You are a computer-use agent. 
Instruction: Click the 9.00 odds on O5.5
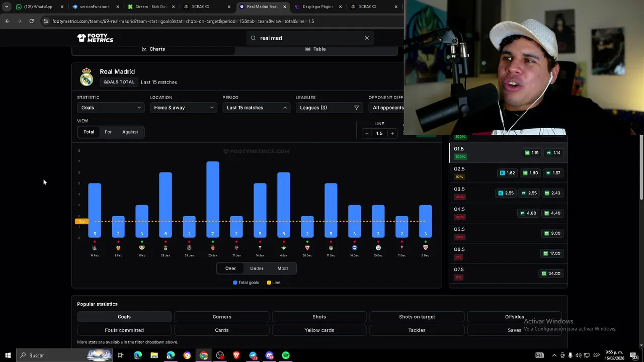click(x=552, y=233)
